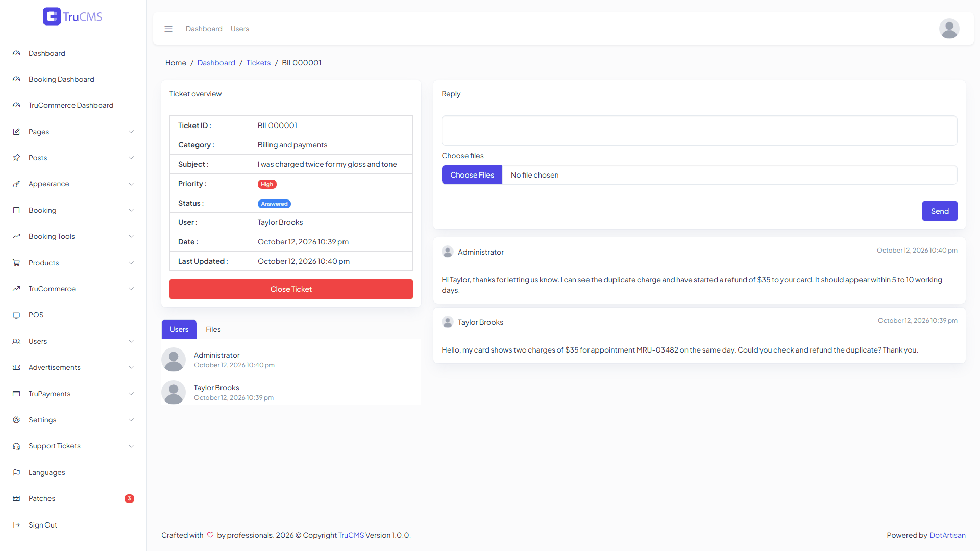Click the Users people icon in sidebar

[16, 341]
